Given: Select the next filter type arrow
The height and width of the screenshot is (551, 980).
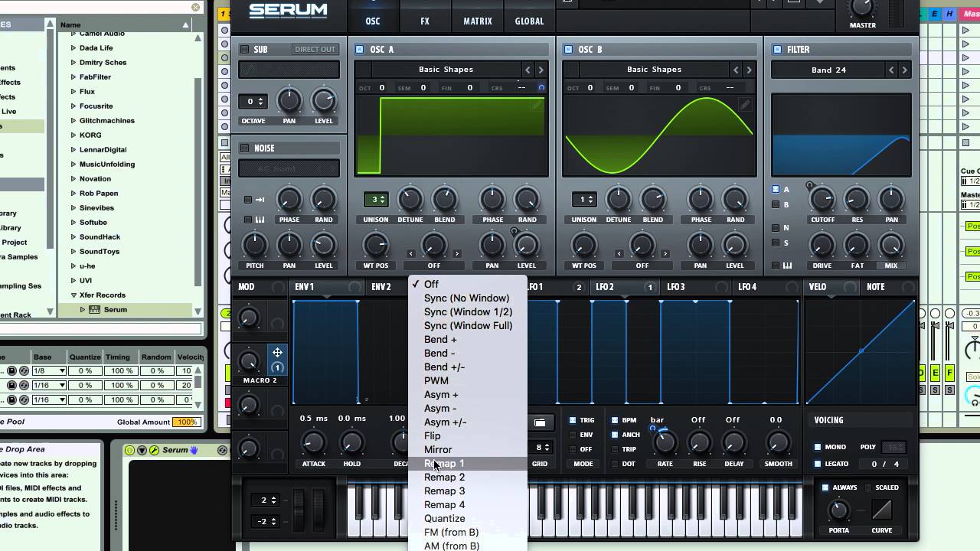Looking at the screenshot, I should click(904, 70).
